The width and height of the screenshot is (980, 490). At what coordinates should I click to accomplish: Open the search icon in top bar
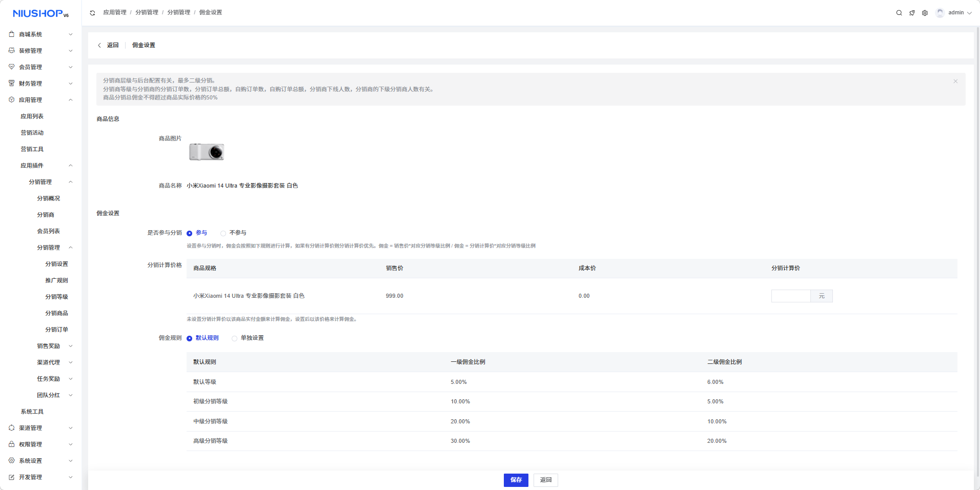coord(899,13)
